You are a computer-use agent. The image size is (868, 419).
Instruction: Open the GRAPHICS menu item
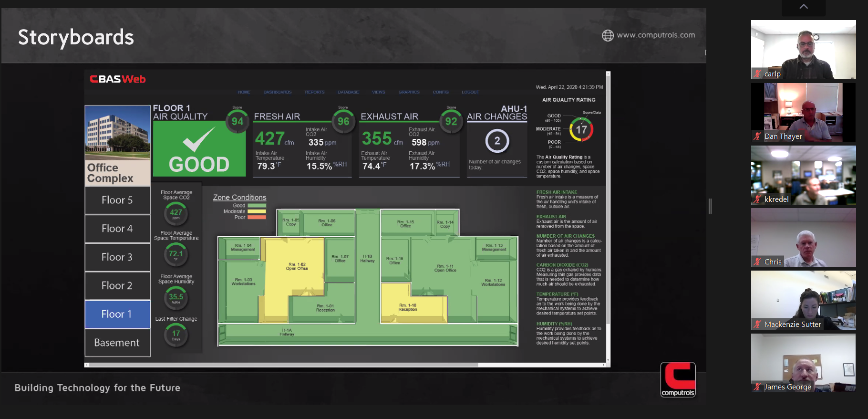[409, 92]
